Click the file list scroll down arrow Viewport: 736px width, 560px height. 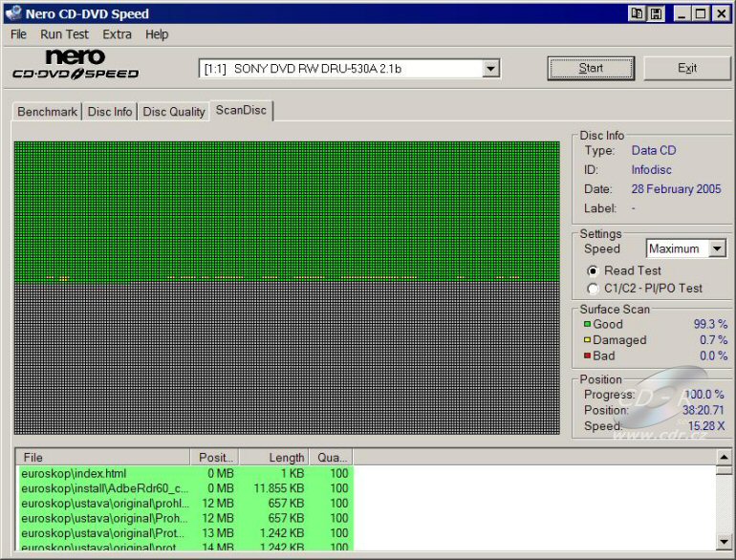point(724,541)
